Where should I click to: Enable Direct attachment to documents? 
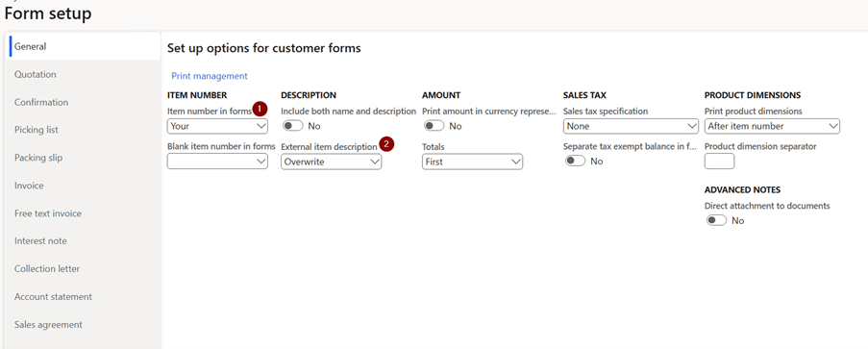[x=716, y=220]
